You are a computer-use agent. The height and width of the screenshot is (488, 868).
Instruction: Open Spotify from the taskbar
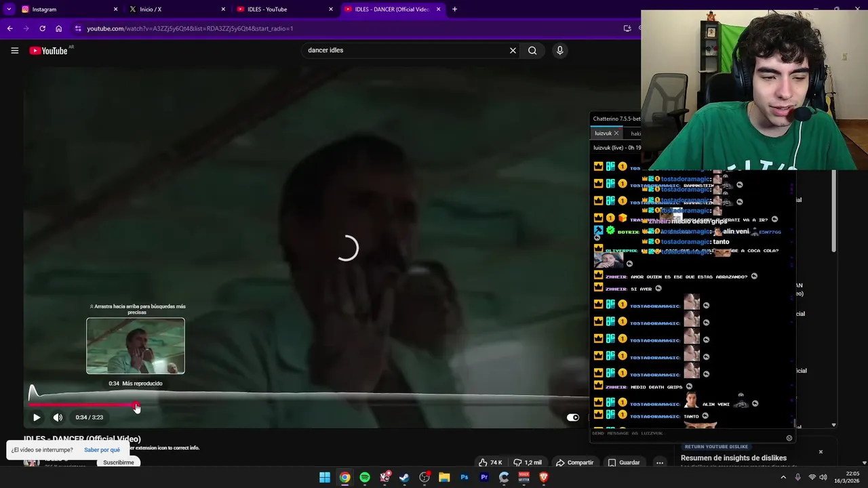click(x=365, y=477)
